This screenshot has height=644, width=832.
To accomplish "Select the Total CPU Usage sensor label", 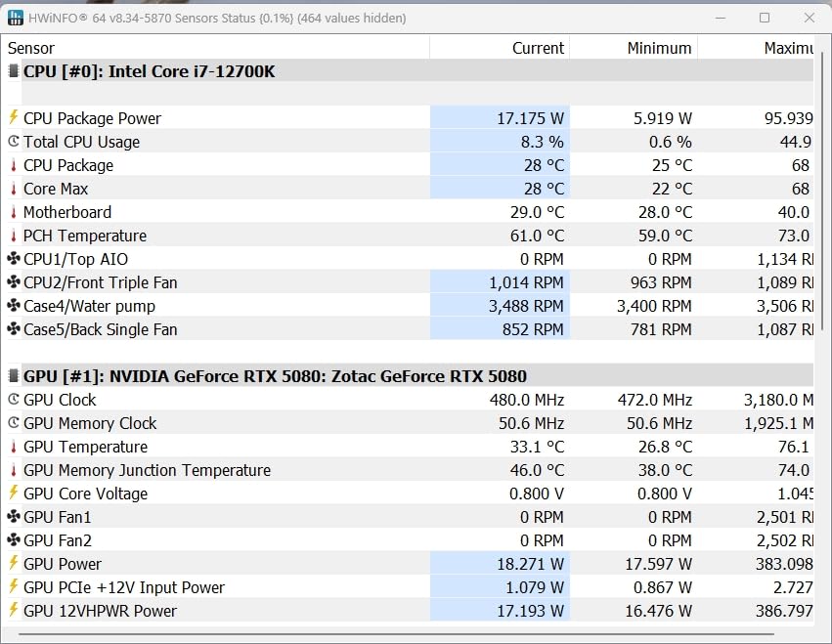I will [x=82, y=142].
